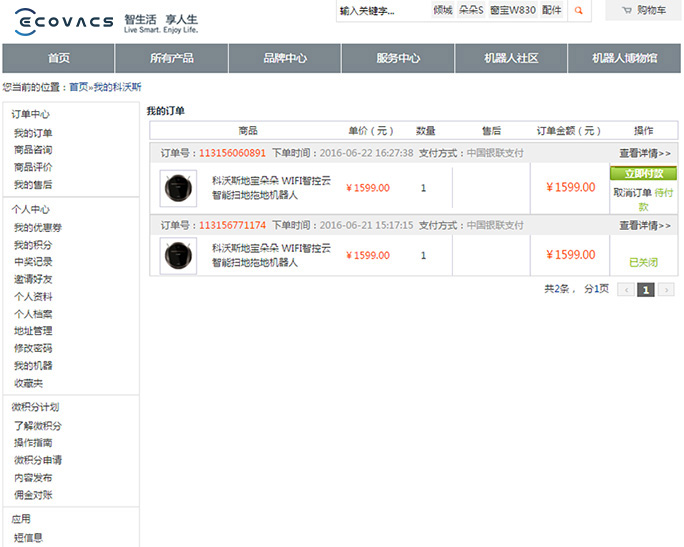The image size is (684, 547).
Task: Open 我的售后 in the sidebar
Action: click(x=33, y=185)
